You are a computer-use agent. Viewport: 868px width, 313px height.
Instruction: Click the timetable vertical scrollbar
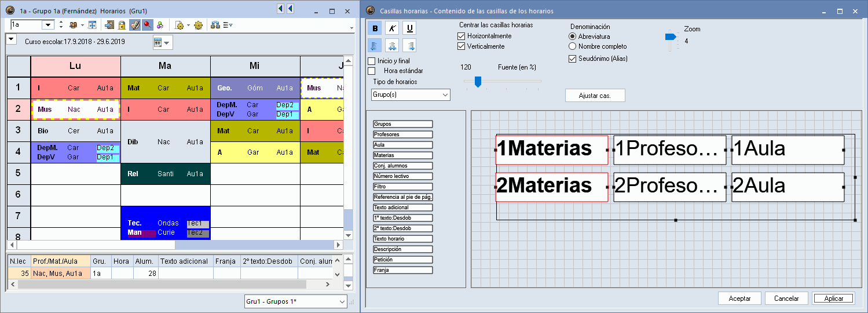[348, 148]
